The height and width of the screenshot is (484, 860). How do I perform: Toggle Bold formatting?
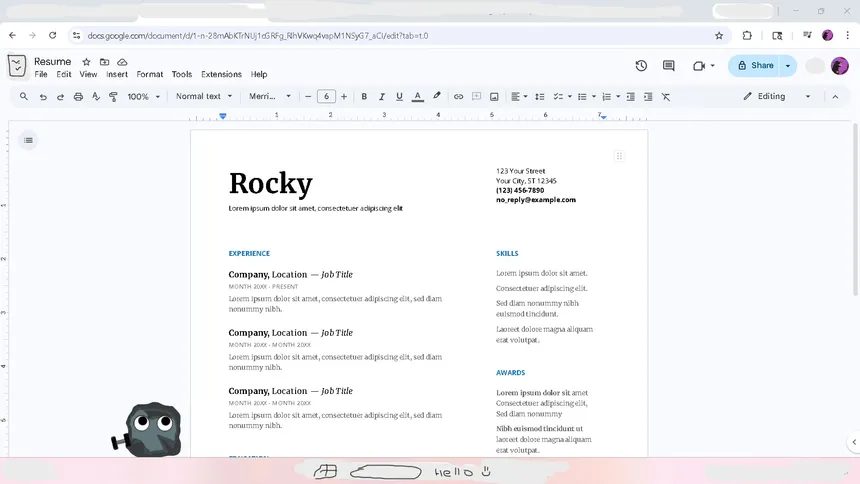click(x=364, y=97)
